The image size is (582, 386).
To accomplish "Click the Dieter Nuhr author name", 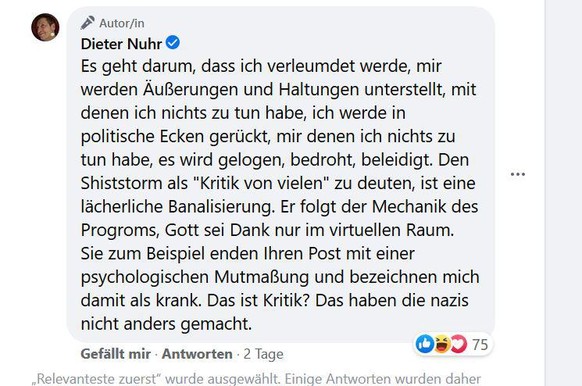I will click(121, 44).
